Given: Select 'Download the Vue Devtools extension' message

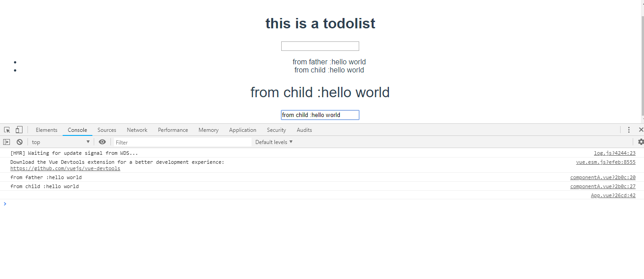Looking at the screenshot, I should [117, 162].
